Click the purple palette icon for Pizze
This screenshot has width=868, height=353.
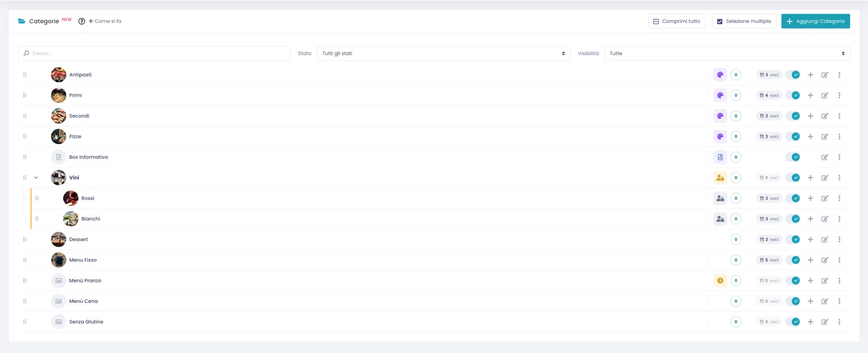click(x=720, y=137)
